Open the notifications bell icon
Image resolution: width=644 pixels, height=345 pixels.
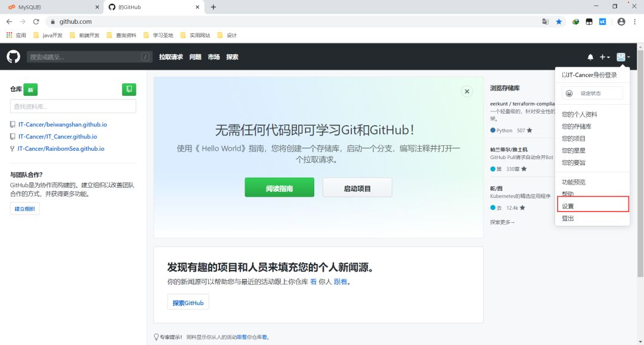(x=590, y=57)
